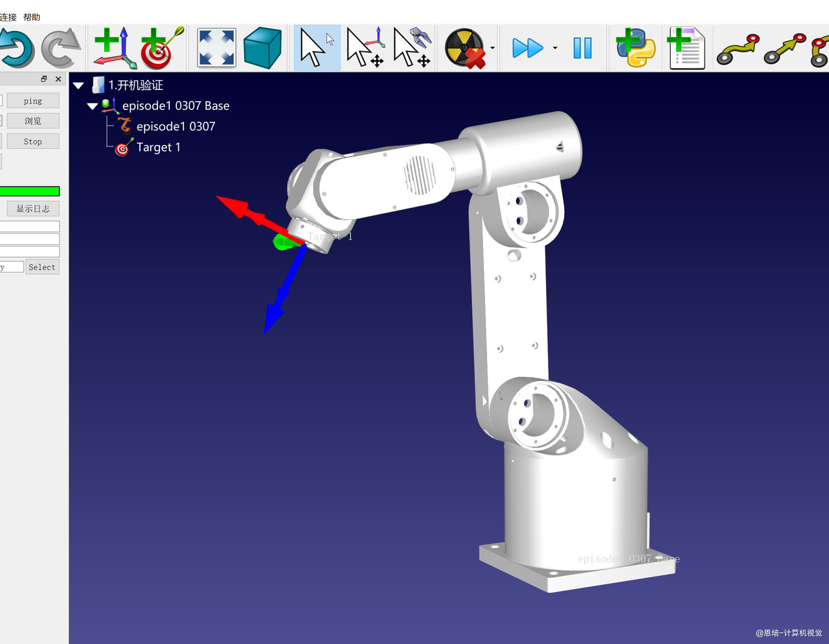Open collision check dropdown arrow
Viewport: 829px width, 644px height.
pyautogui.click(x=492, y=49)
